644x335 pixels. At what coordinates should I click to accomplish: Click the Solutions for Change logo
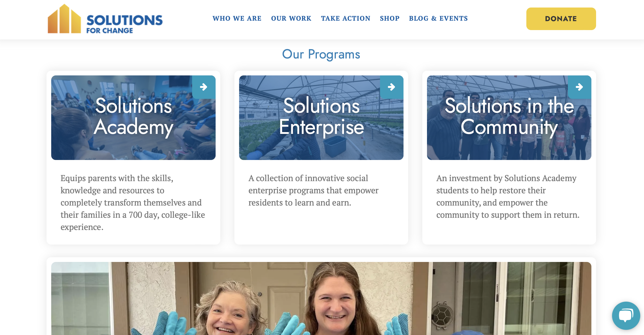[x=105, y=19]
